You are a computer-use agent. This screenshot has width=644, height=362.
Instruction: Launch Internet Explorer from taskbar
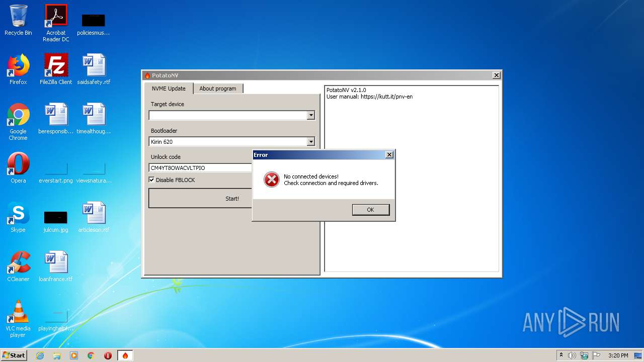tap(40, 355)
